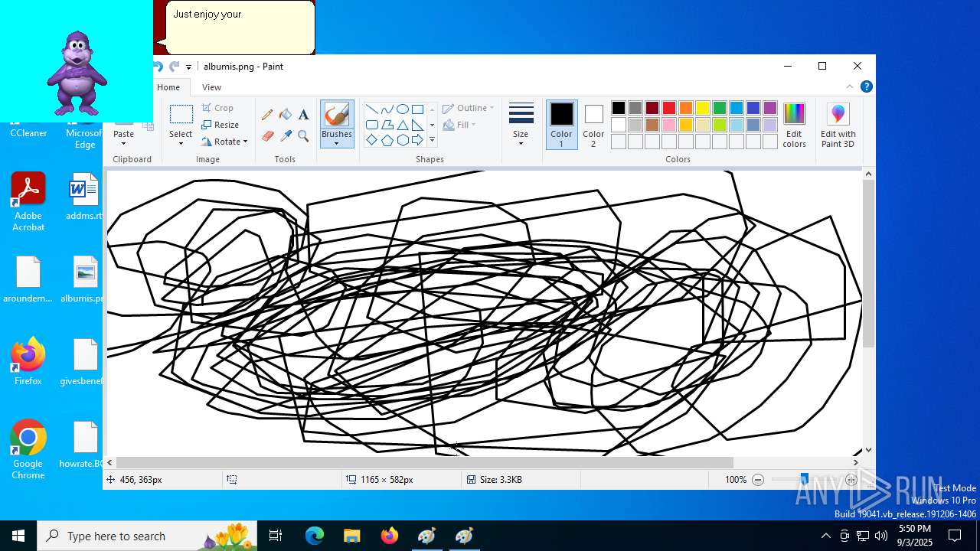Image resolution: width=980 pixels, height=551 pixels.
Task: Open the Firefox desktop shortcut
Action: pyautogui.click(x=28, y=361)
